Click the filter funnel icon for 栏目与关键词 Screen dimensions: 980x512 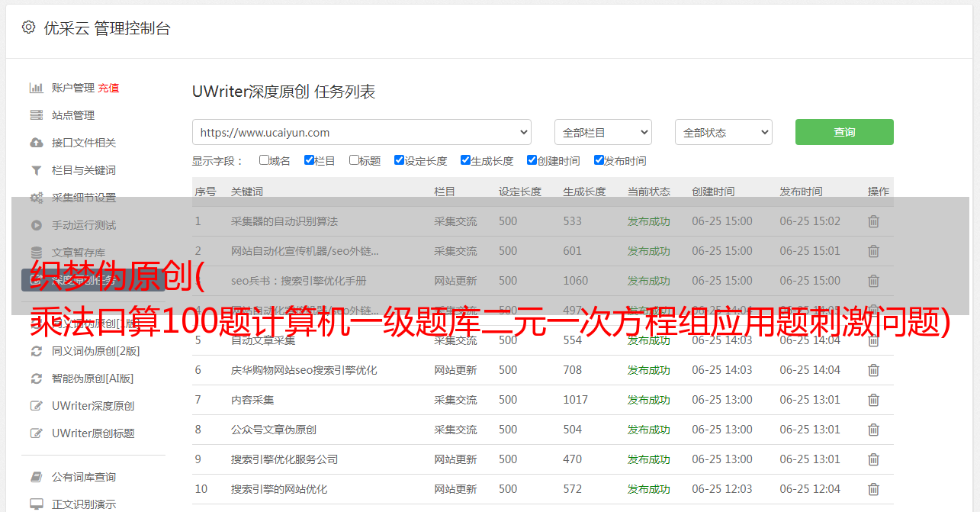pyautogui.click(x=36, y=170)
